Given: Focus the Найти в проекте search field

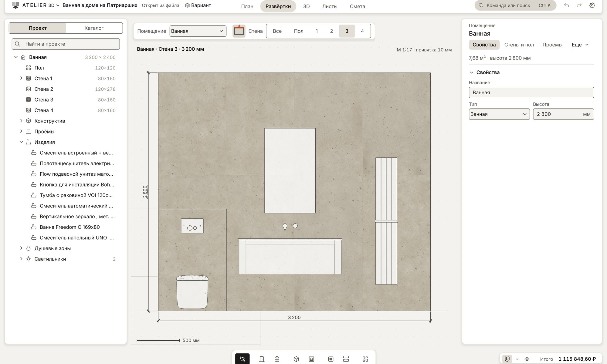Looking at the screenshot, I should [x=66, y=44].
